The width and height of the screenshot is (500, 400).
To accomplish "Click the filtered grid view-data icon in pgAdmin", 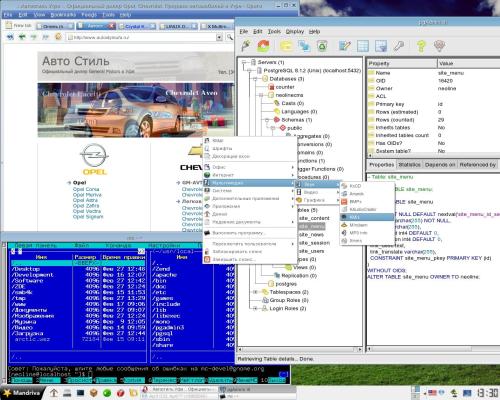I will [x=381, y=46].
